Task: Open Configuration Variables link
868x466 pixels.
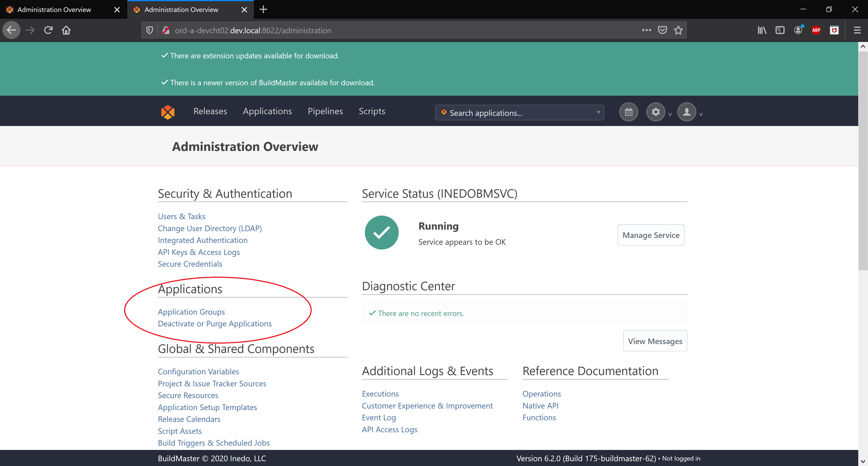Action: tap(198, 371)
